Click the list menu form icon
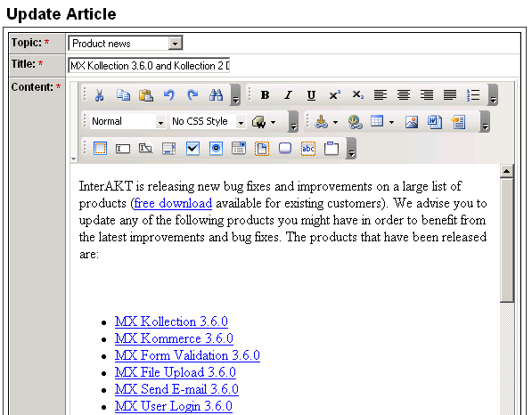This screenshot has height=415, width=532. click(x=239, y=149)
